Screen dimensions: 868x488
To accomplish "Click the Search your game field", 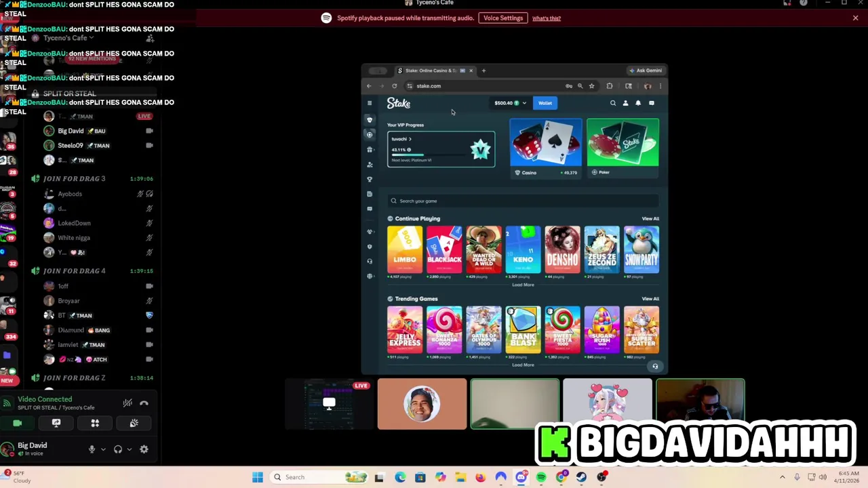I will click(x=523, y=201).
